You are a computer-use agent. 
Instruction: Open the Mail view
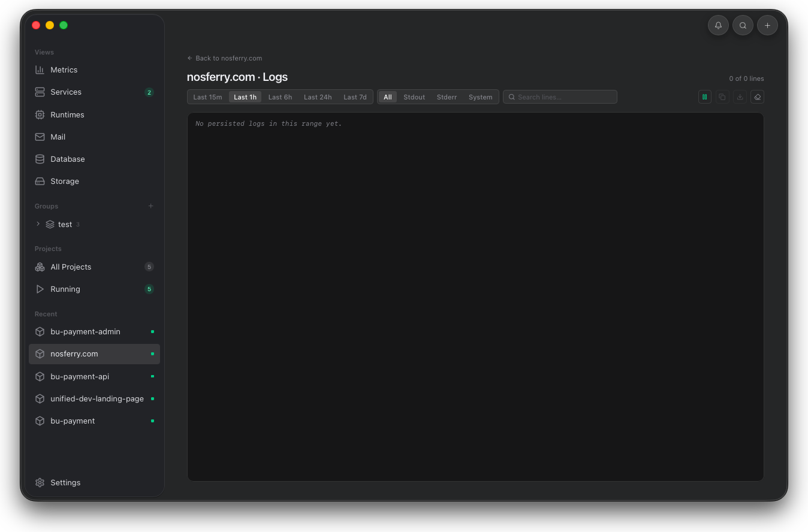94,137
